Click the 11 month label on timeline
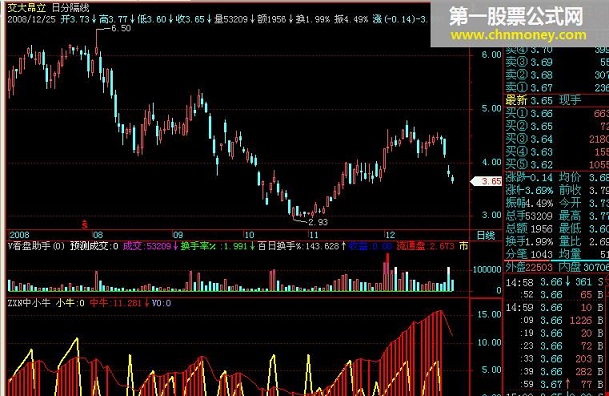 pyautogui.click(x=313, y=235)
